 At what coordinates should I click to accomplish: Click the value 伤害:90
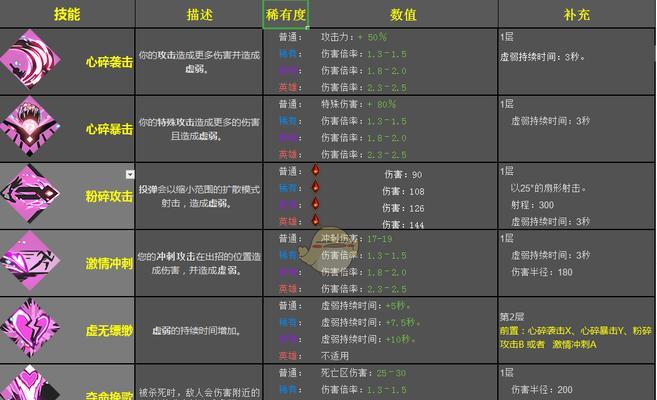point(403,175)
